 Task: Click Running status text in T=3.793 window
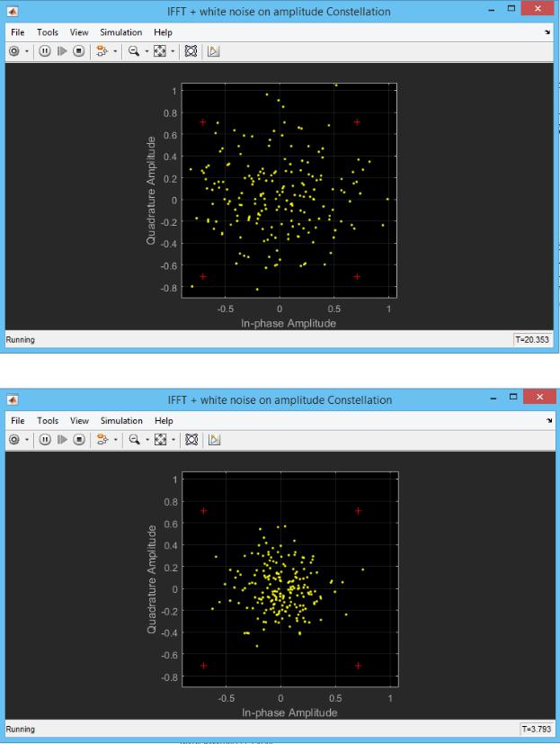[20, 729]
